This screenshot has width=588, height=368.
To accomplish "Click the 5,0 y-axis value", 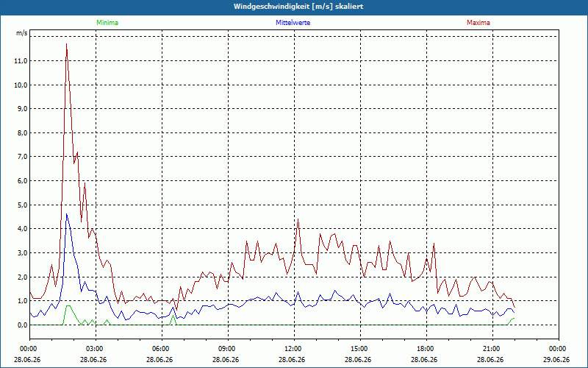I will pos(22,205).
